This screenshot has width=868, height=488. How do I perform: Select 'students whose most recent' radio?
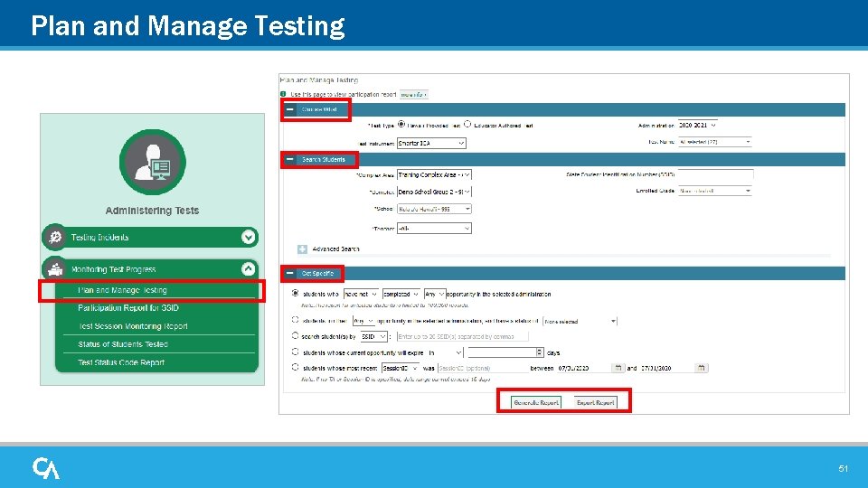coord(295,367)
